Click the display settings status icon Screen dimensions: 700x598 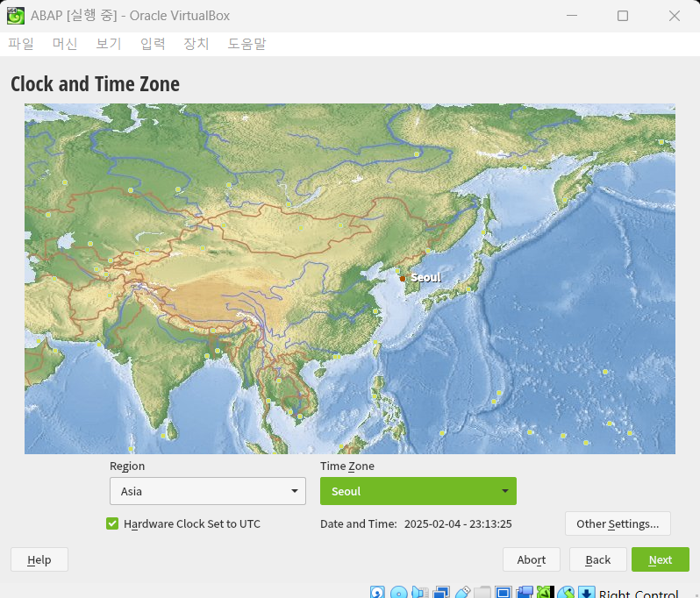click(504, 592)
